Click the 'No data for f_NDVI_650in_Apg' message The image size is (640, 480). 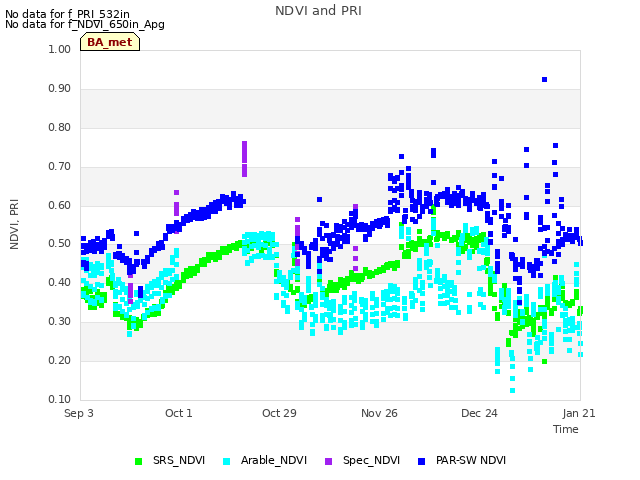click(85, 24)
